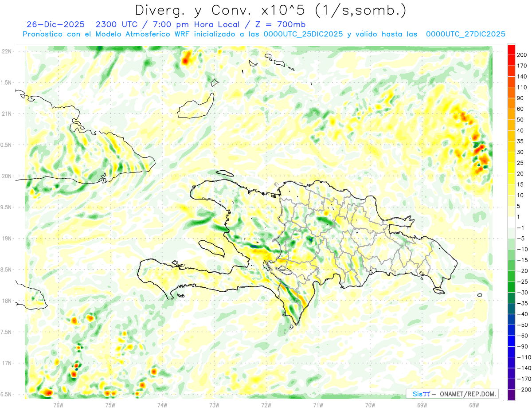This screenshot has width=532, height=411.
Task: Click the '68W' longitude label
Action: [x=474, y=405]
